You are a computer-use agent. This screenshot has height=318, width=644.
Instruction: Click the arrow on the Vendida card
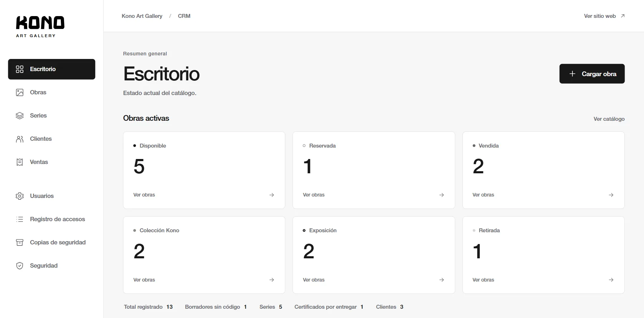coord(611,195)
